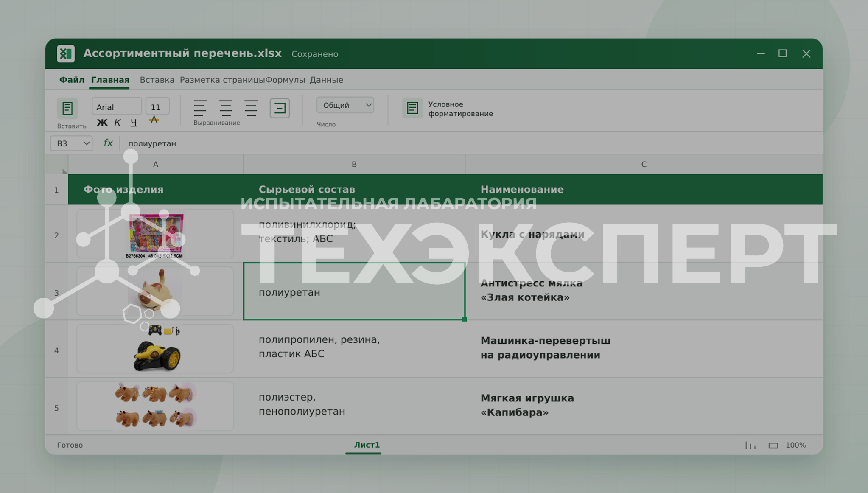Click the Наименование header cell
The width and height of the screenshot is (868, 493).
point(644,189)
